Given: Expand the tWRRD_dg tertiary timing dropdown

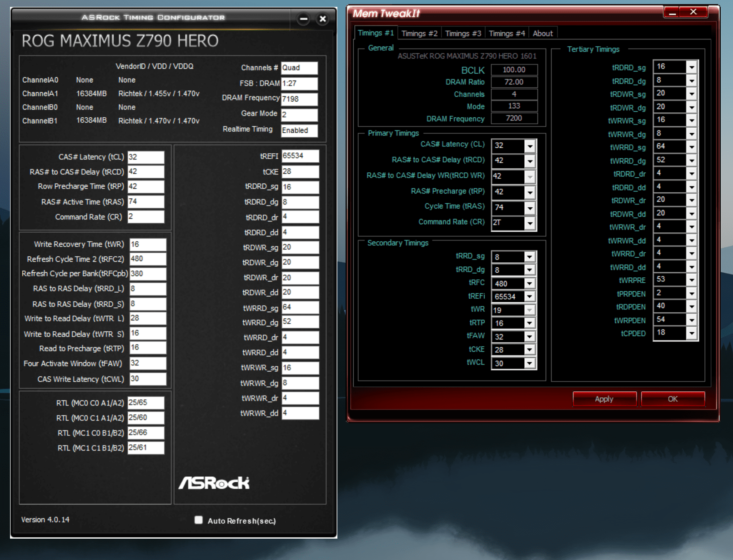Looking at the screenshot, I should 692,160.
